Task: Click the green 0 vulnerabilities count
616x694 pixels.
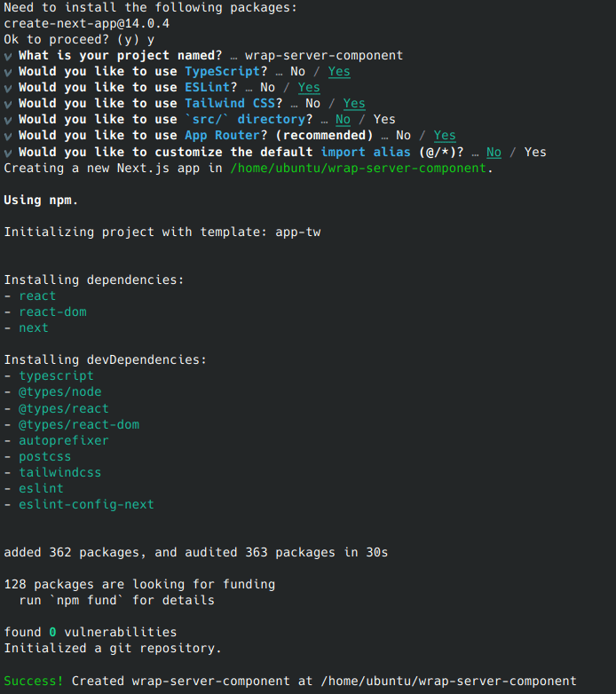Action: (52, 633)
